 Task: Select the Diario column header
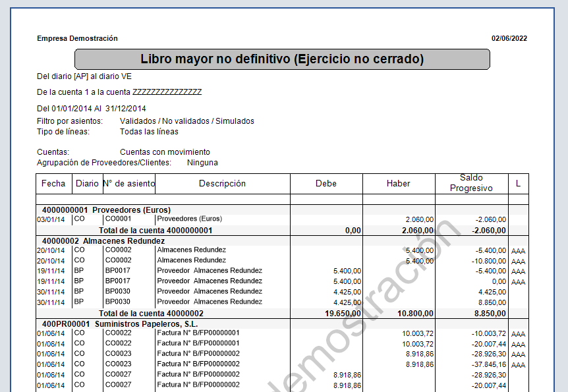tap(87, 184)
